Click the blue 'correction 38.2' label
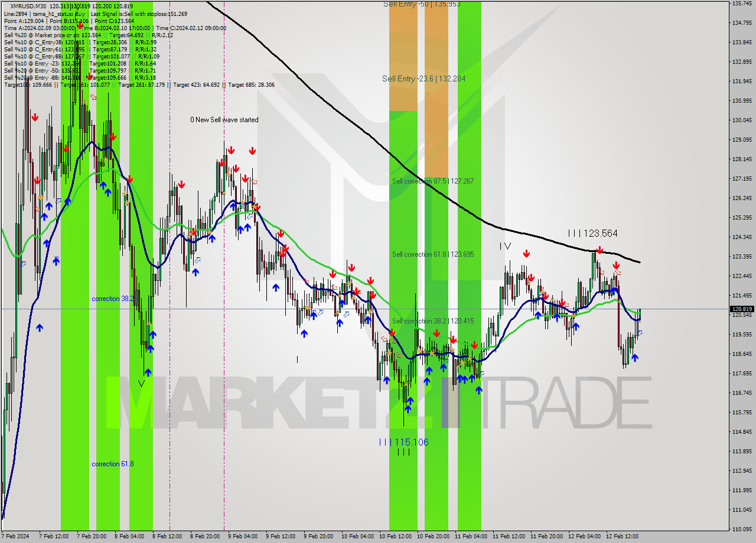756x543 pixels. 112,299
